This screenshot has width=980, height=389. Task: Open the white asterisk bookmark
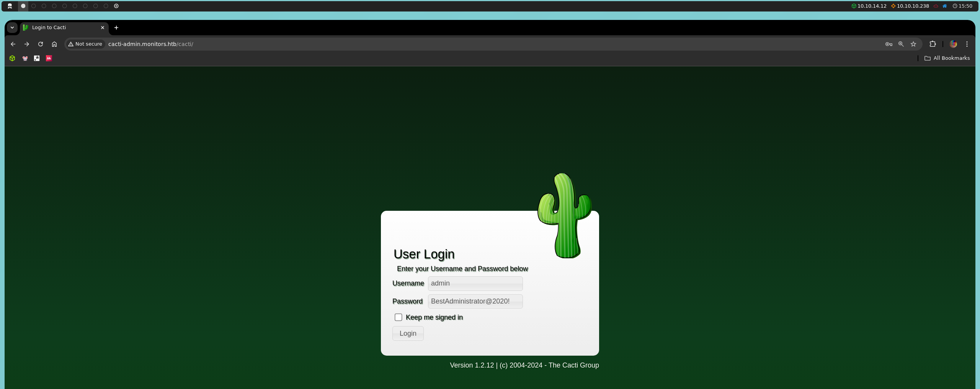click(x=37, y=58)
